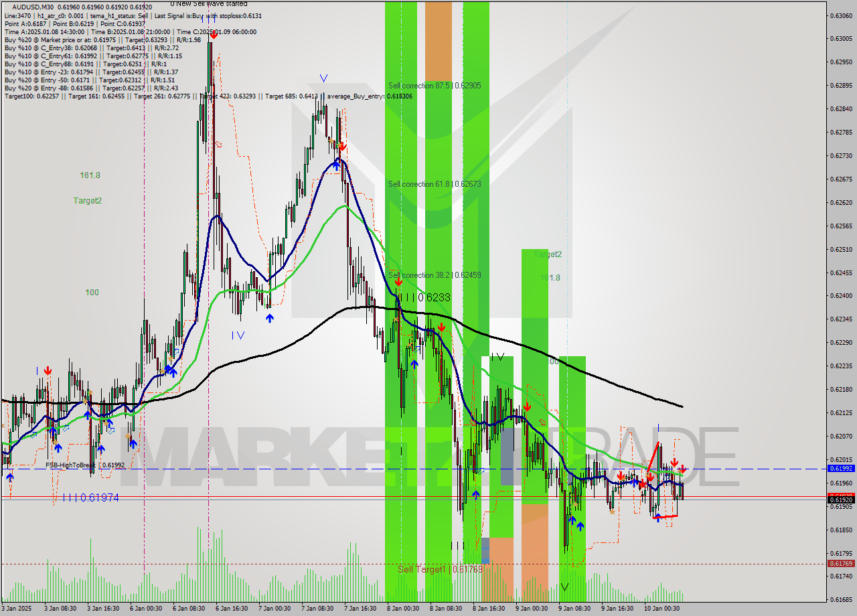Click '8 Jan 00:30' on the time axis
The height and width of the screenshot is (616, 857).
pyautogui.click(x=402, y=609)
